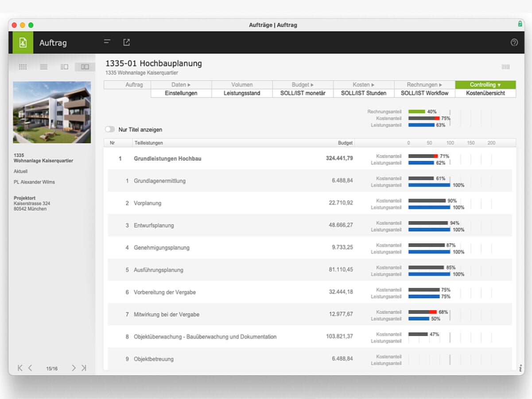Screen dimensions: 532x399
Task: Open the Volumen tab
Action: tap(242, 85)
